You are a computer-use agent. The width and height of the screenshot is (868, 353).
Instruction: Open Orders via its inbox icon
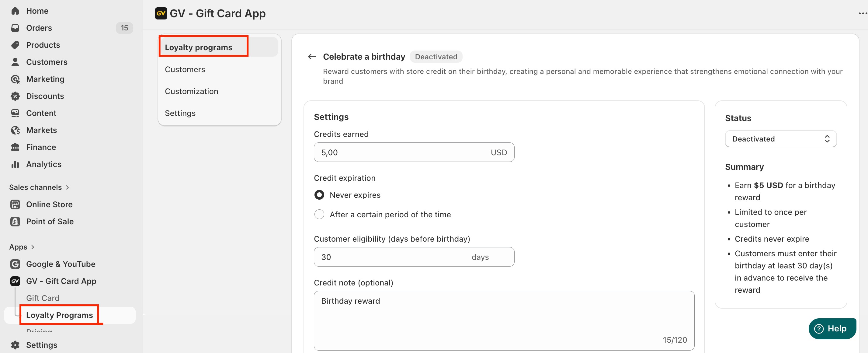click(15, 28)
